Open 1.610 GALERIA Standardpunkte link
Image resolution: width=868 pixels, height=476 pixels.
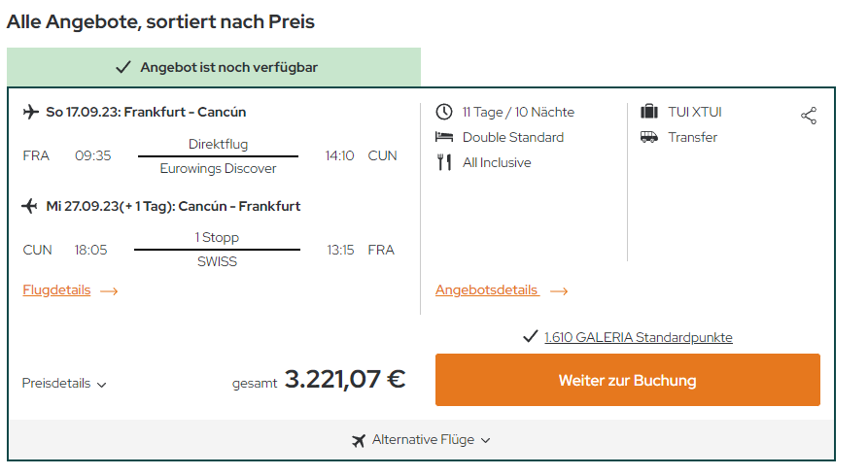(639, 337)
